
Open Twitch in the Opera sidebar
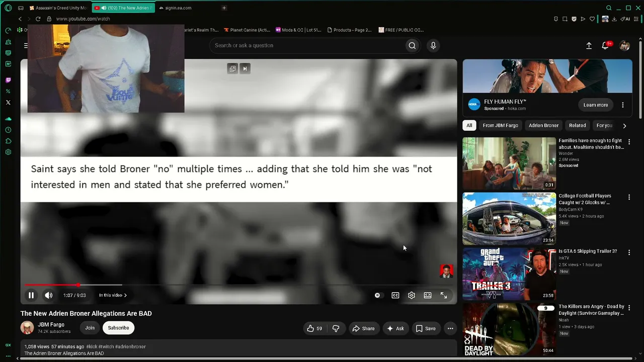click(8, 80)
